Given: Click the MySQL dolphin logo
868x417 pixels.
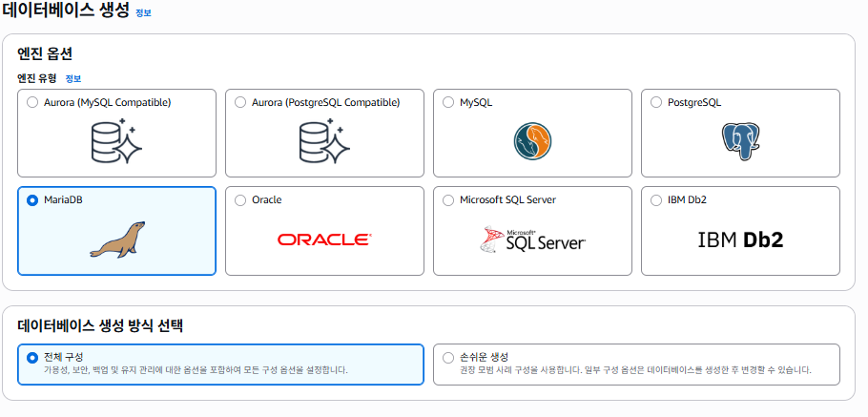Looking at the screenshot, I should coord(532,141).
